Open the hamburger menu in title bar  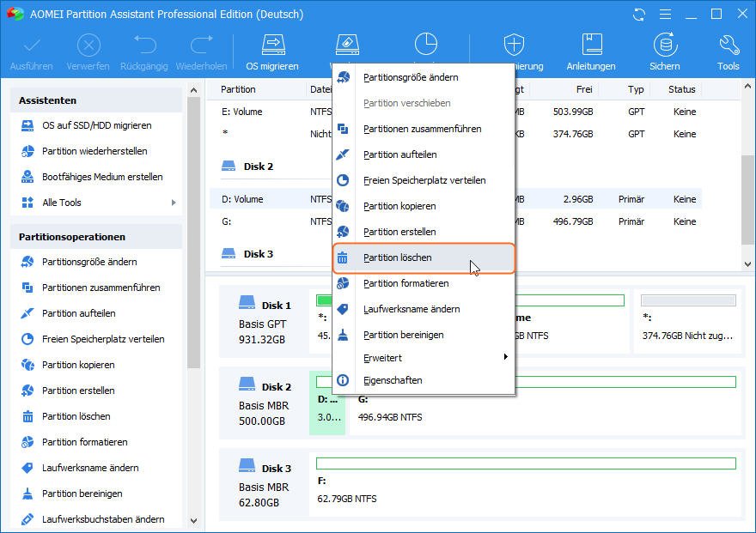[x=665, y=15]
